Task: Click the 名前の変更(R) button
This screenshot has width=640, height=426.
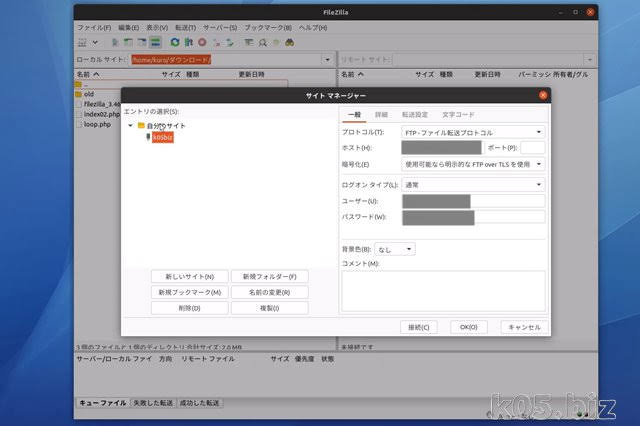Action: 269,292
